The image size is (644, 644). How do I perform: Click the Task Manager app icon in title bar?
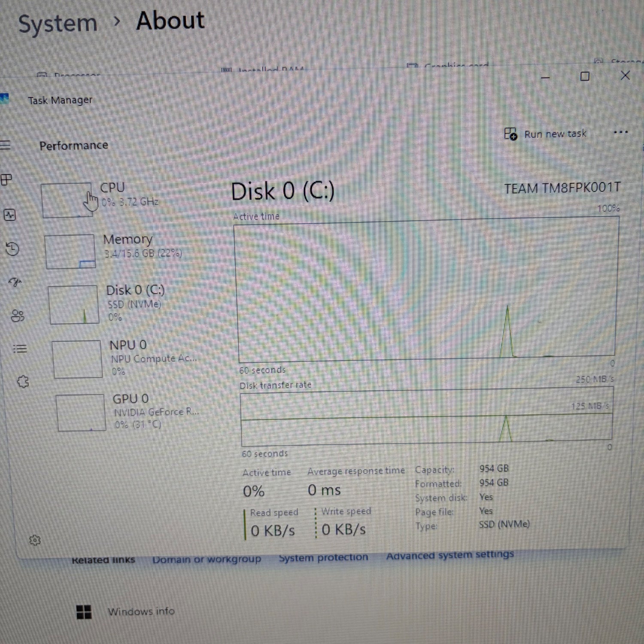pyautogui.click(x=4, y=99)
